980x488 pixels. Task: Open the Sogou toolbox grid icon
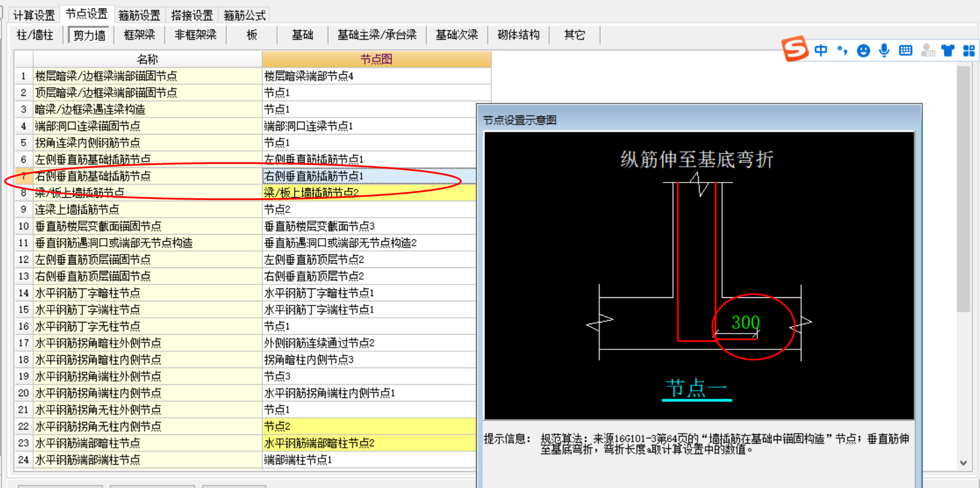[x=969, y=51]
